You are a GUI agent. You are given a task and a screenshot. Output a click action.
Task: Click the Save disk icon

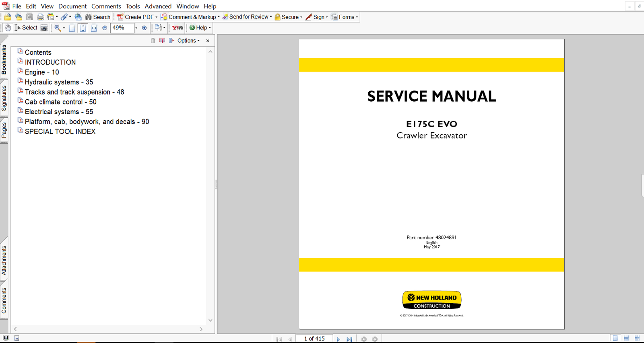pyautogui.click(x=29, y=17)
